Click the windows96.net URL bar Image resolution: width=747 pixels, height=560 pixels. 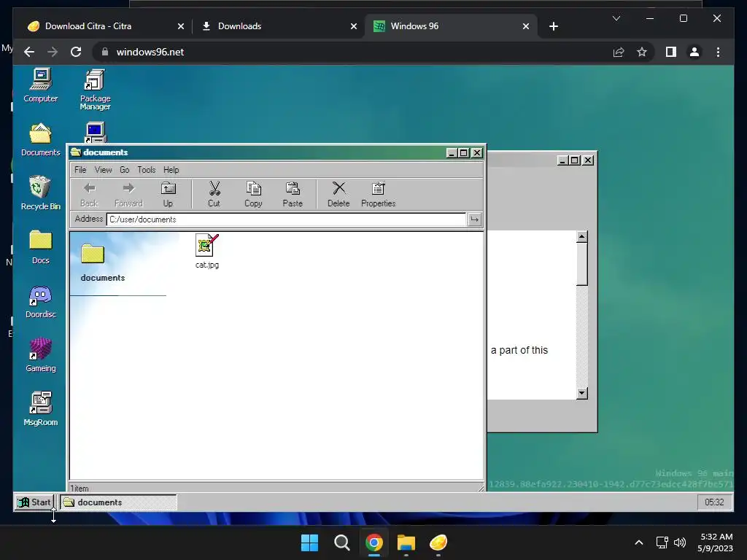click(x=352, y=52)
